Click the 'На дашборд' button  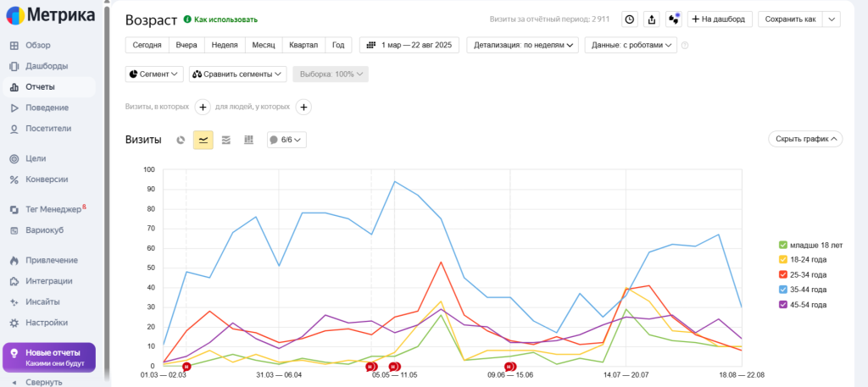719,19
